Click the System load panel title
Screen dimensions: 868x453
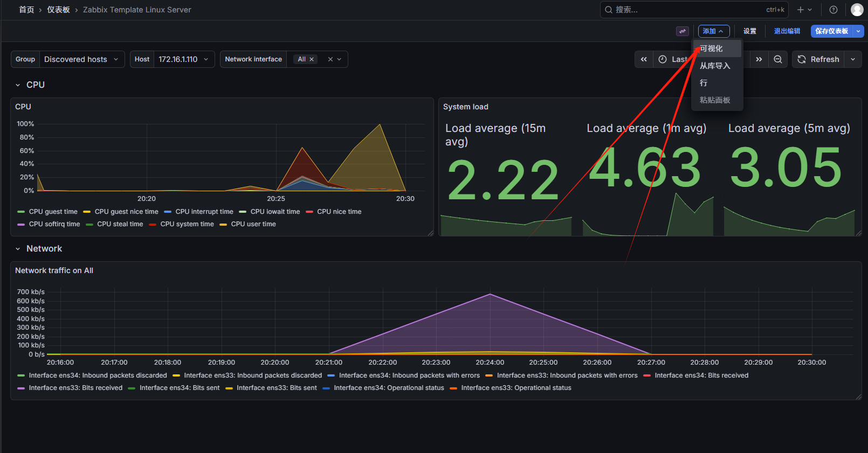click(x=466, y=107)
